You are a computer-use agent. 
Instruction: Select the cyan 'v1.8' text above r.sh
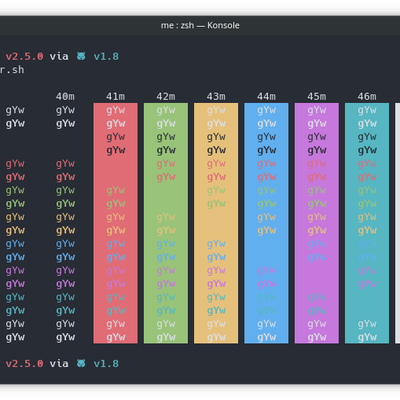click(106, 56)
